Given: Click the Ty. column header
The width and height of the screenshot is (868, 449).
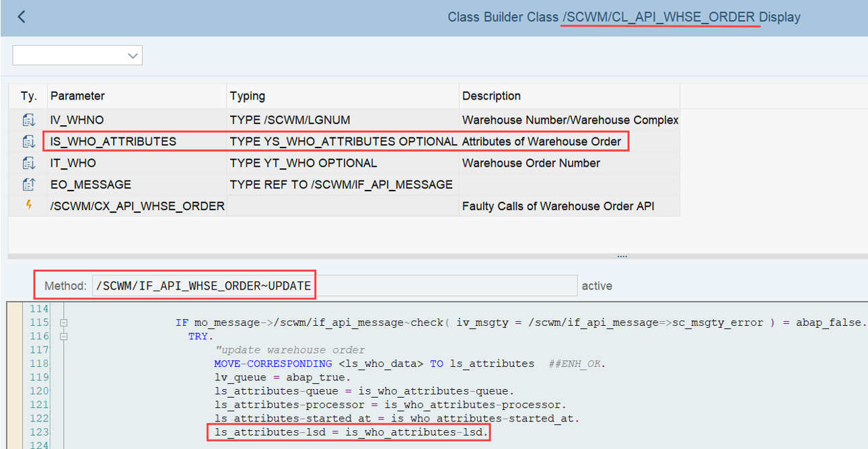Looking at the screenshot, I should [x=28, y=96].
